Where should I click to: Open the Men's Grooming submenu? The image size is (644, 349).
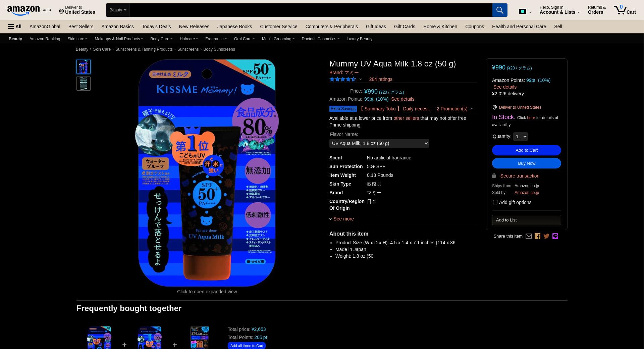point(278,39)
